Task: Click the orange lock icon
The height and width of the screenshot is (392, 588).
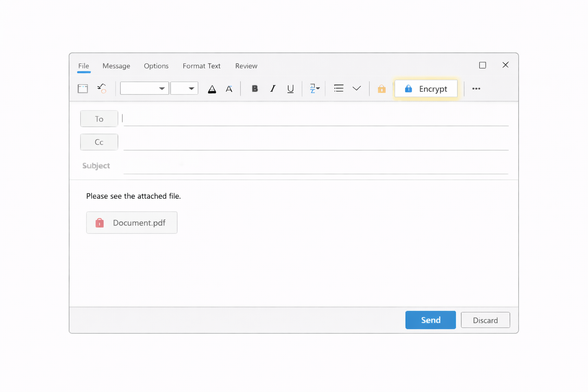Action: tap(381, 89)
